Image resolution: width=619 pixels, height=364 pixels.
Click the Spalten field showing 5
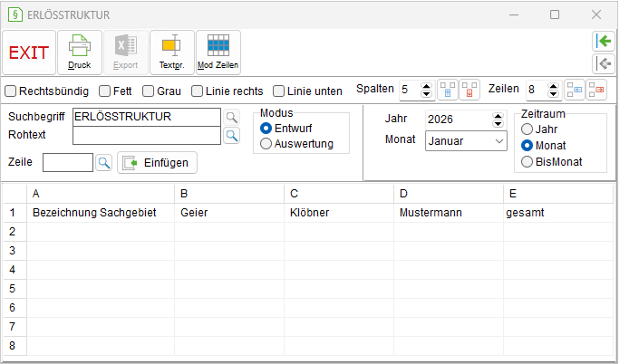pos(410,90)
